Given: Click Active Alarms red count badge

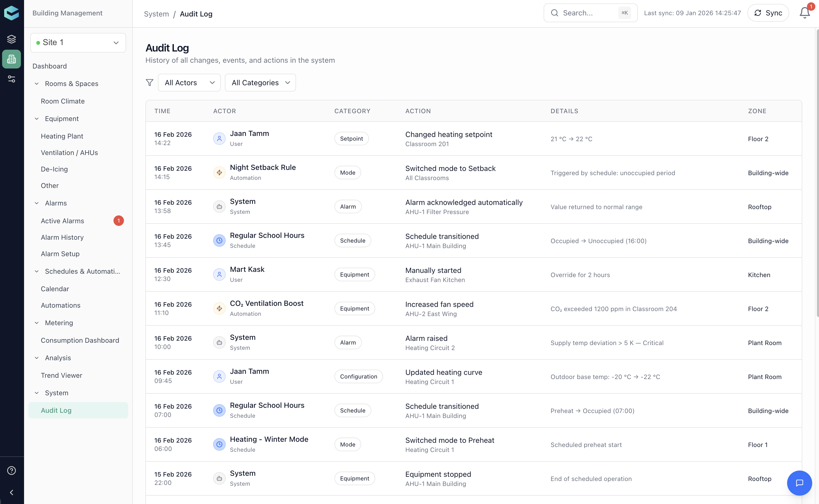Looking at the screenshot, I should [x=118, y=221].
